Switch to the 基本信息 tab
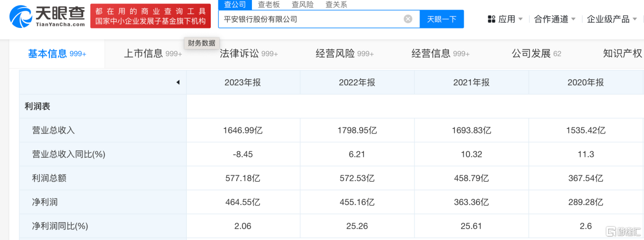The width and height of the screenshot is (644, 240). point(57,54)
